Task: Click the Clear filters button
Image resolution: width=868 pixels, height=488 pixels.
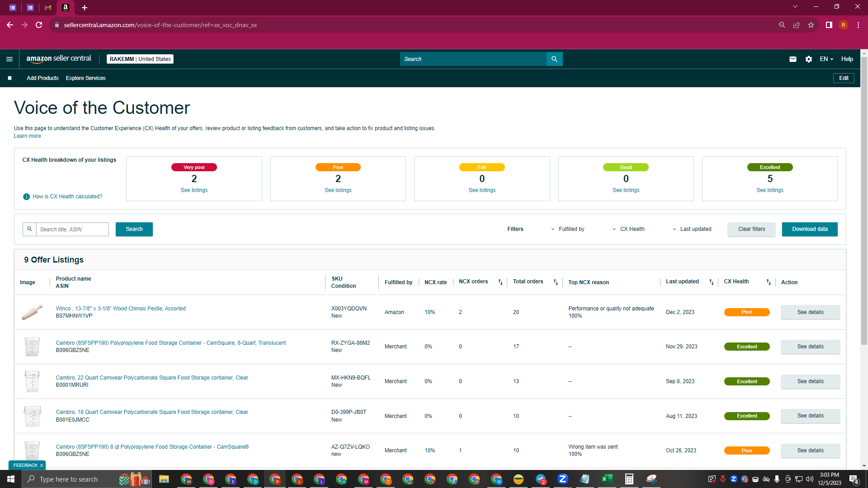Action: pos(751,229)
